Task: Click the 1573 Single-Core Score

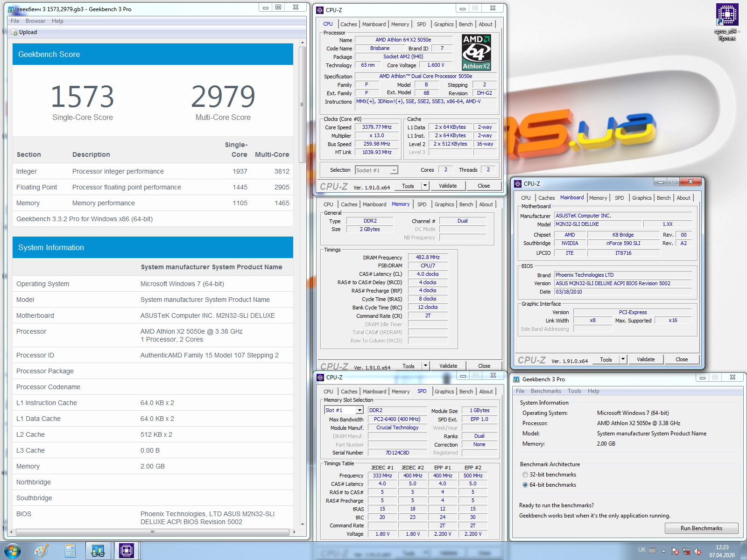Action: pyautogui.click(x=82, y=96)
